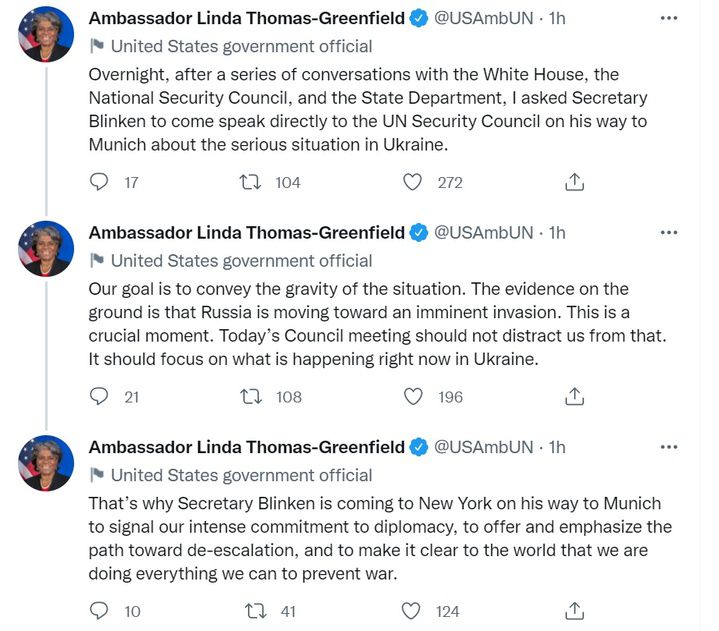Like the third tweet with 124 likes
This screenshot has height=631, width=719.
pyautogui.click(x=412, y=610)
